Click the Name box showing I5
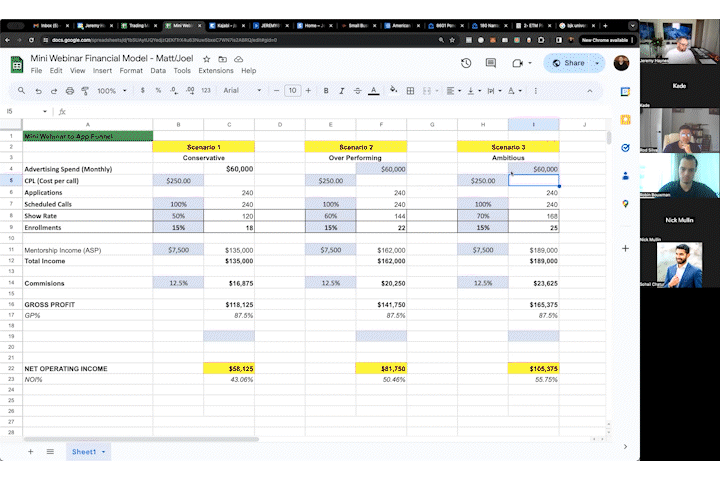The width and height of the screenshot is (720, 480). 26,111
